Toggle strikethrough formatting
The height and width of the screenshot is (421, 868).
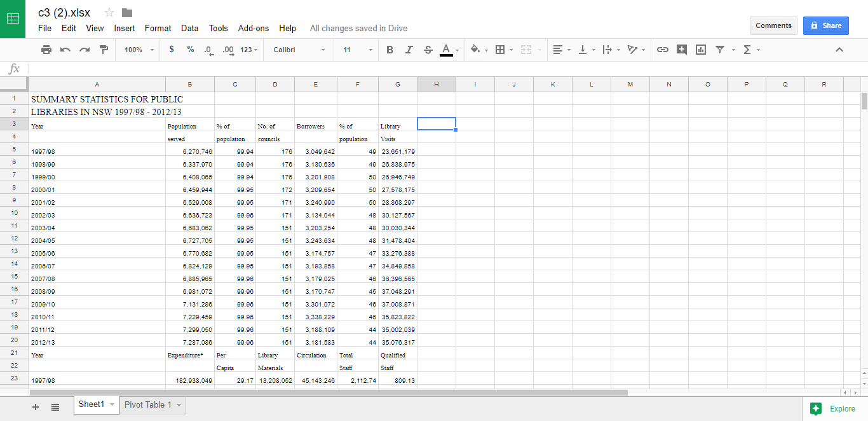pyautogui.click(x=428, y=50)
